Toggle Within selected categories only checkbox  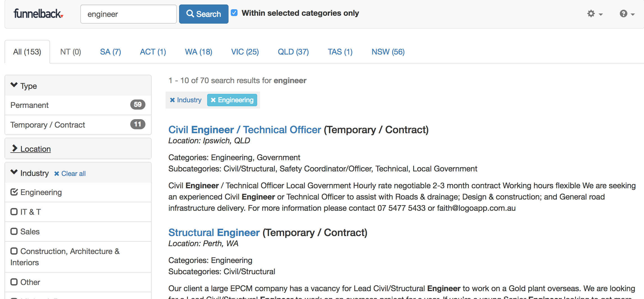(234, 13)
